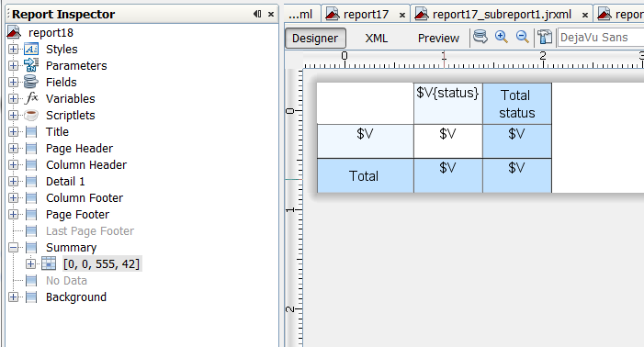Select the report18 root label

51,32
